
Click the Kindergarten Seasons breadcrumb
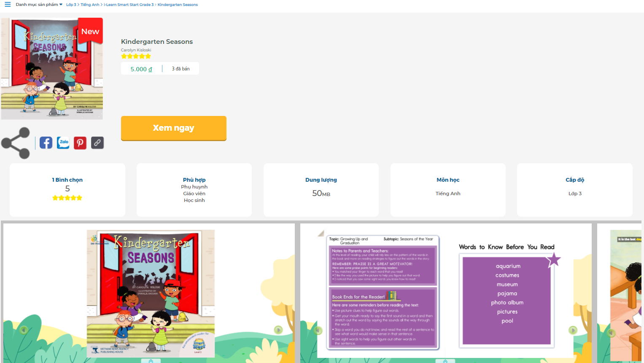178,5
